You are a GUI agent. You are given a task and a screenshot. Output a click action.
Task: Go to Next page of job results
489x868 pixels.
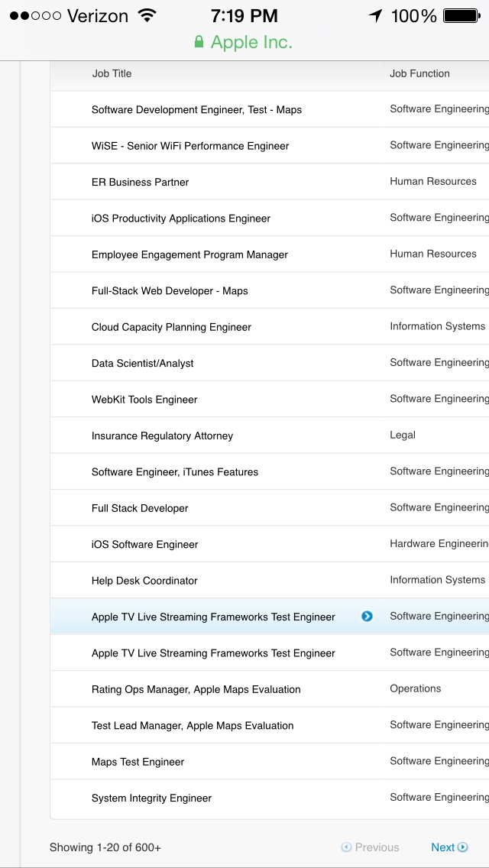(x=443, y=847)
